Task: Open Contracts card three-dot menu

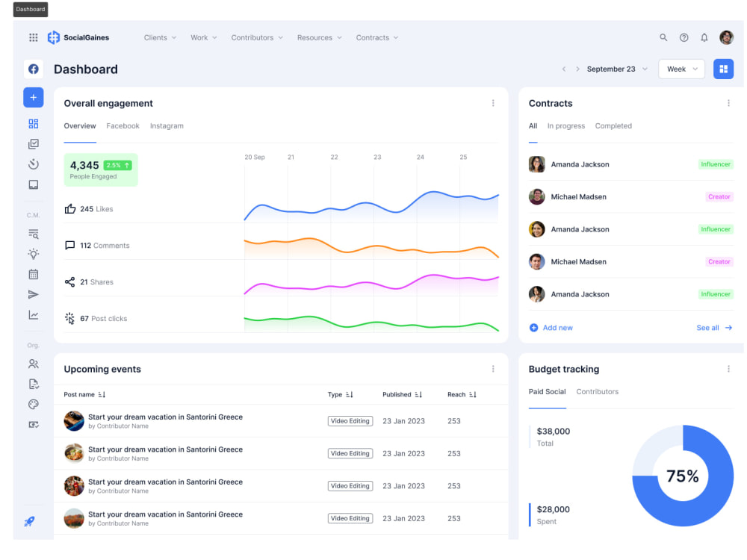Action: [x=728, y=103]
